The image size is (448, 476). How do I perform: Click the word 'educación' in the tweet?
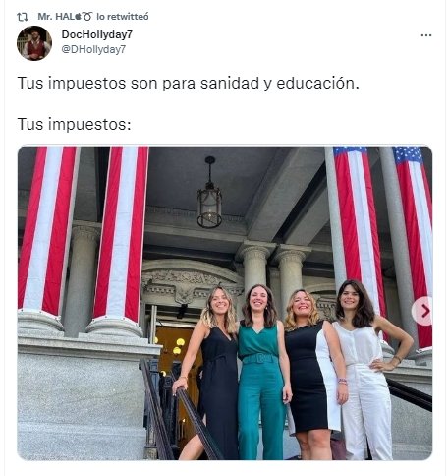coord(317,83)
